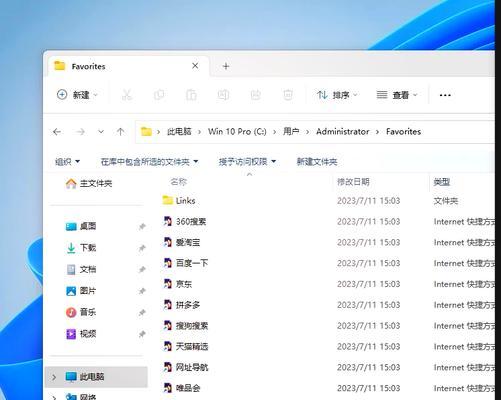This screenshot has height=400, width=501.
Task: Sort by the 修改日期 column header
Action: click(x=353, y=182)
